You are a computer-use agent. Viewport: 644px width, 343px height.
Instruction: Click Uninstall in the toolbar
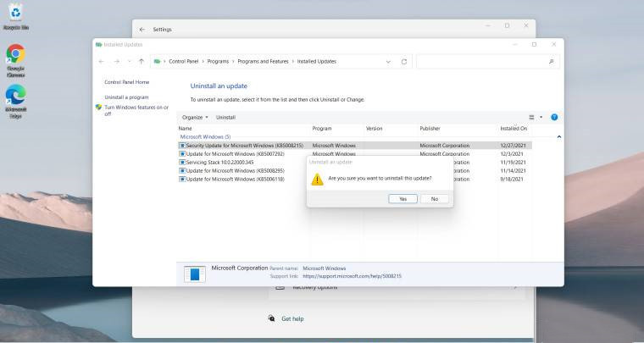pyautogui.click(x=225, y=117)
